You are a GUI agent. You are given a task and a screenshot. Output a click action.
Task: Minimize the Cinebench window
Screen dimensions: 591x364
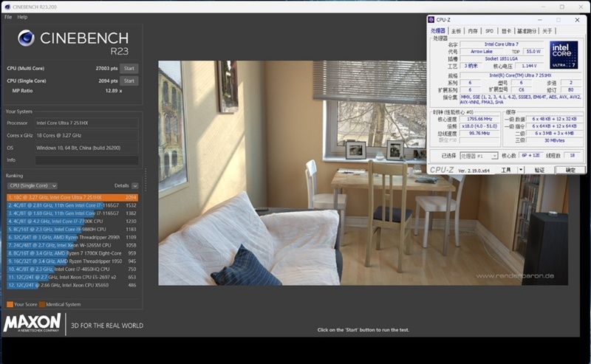click(544, 7)
